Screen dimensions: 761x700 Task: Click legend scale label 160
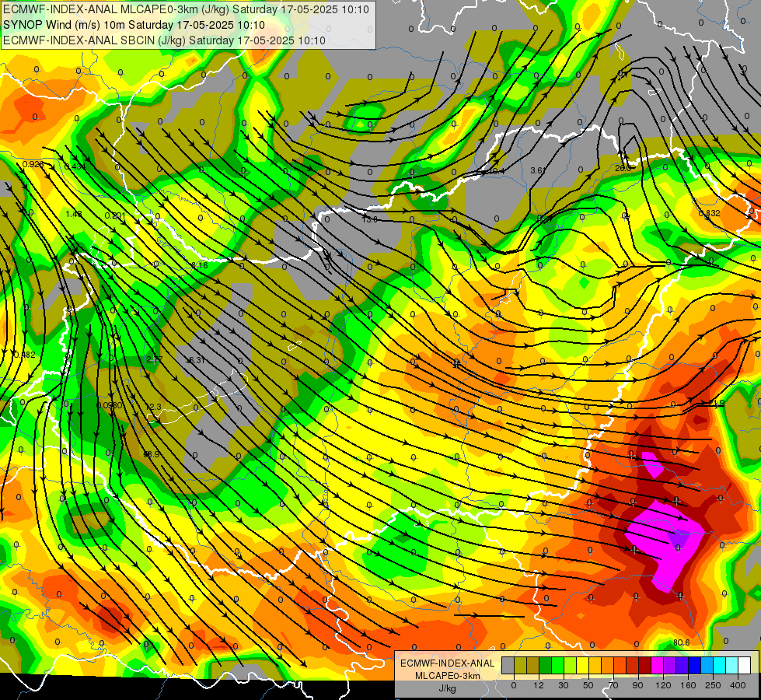[x=688, y=685]
